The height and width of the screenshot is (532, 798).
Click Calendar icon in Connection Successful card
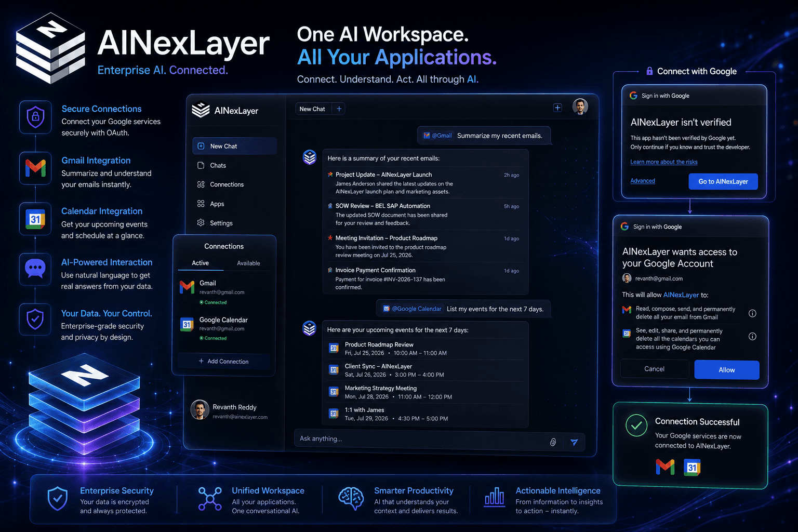692,467
